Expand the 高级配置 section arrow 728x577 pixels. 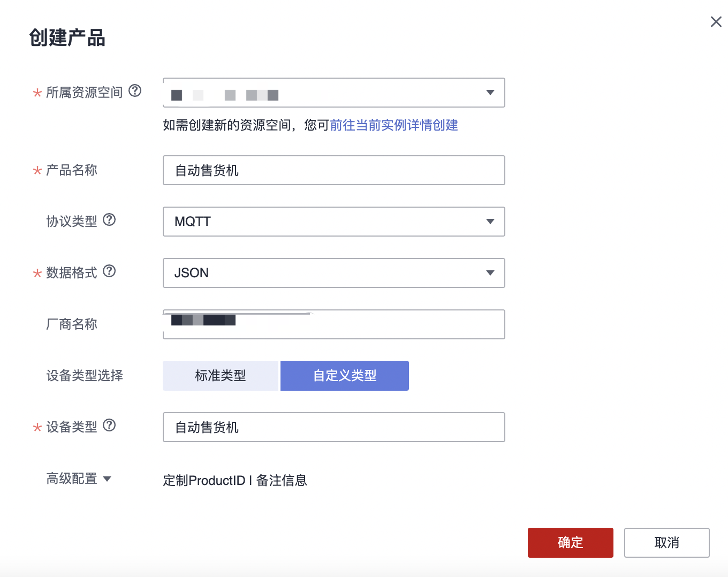pos(107,479)
